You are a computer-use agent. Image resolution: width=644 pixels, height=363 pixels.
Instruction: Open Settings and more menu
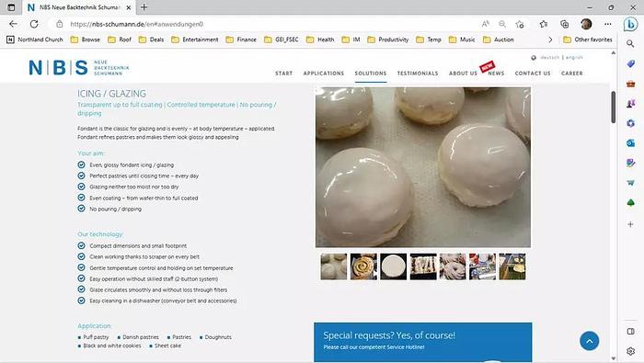pos(608,24)
